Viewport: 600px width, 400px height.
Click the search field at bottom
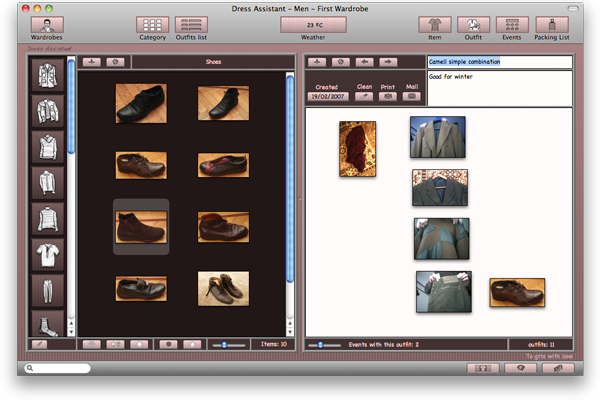(60, 369)
